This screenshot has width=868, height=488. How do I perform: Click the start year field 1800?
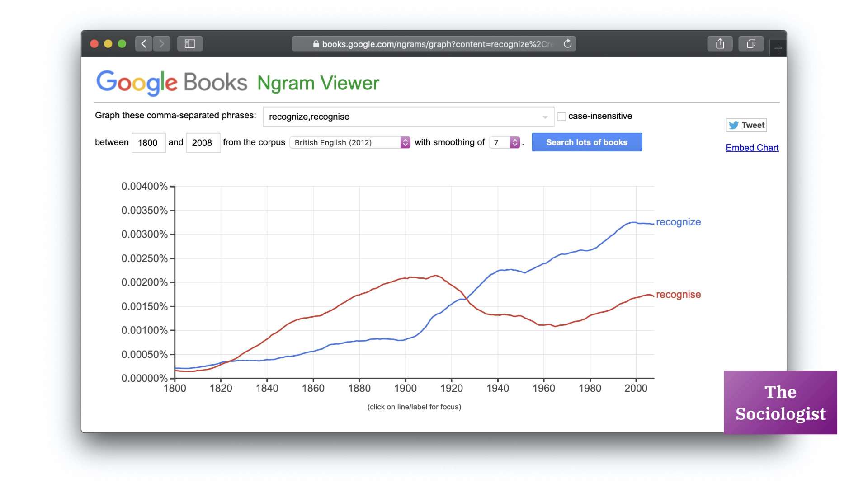[148, 143]
